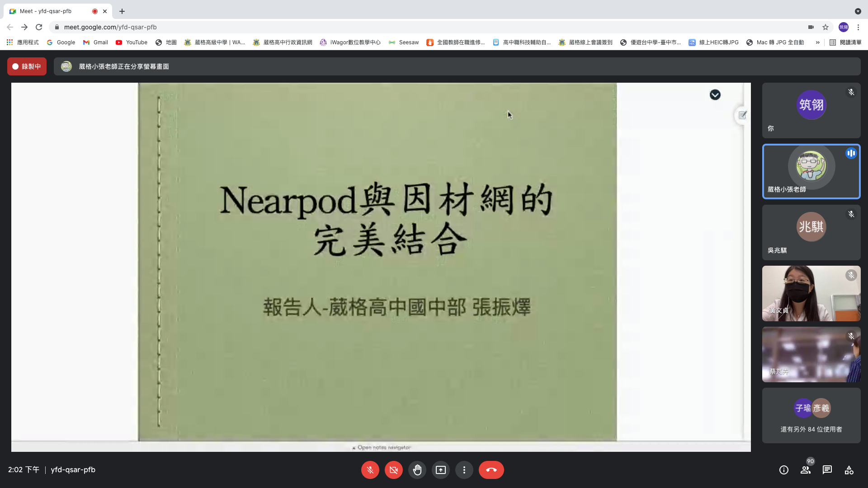Open the Gmail bookmark
868x488 pixels.
tap(95, 42)
